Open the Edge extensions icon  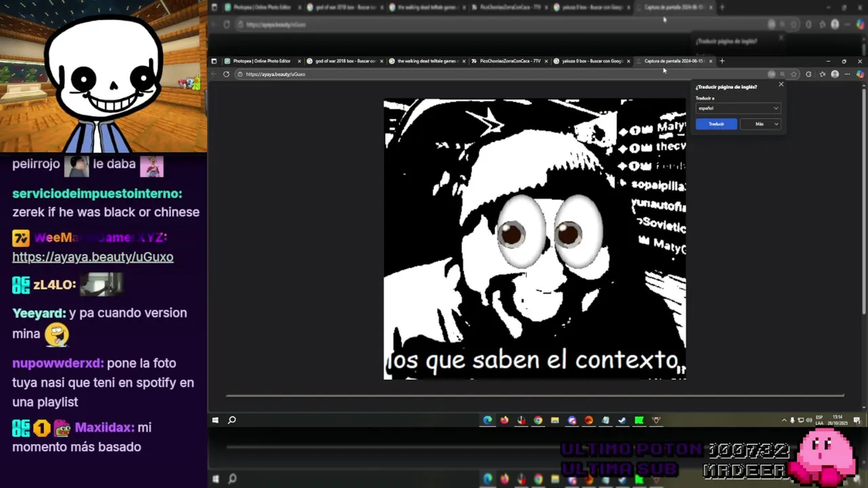tap(808, 74)
